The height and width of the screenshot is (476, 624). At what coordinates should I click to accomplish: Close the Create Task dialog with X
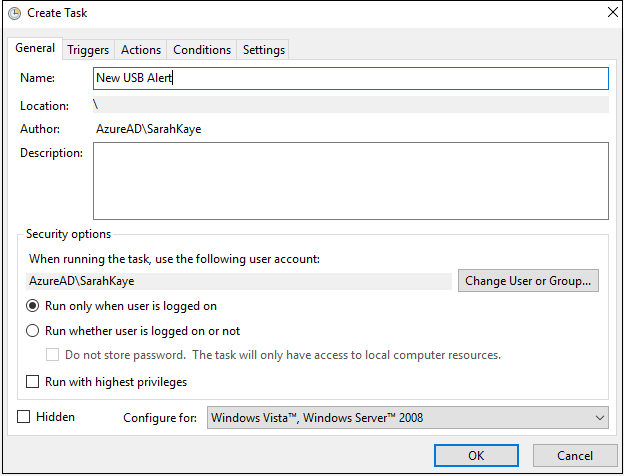(613, 12)
